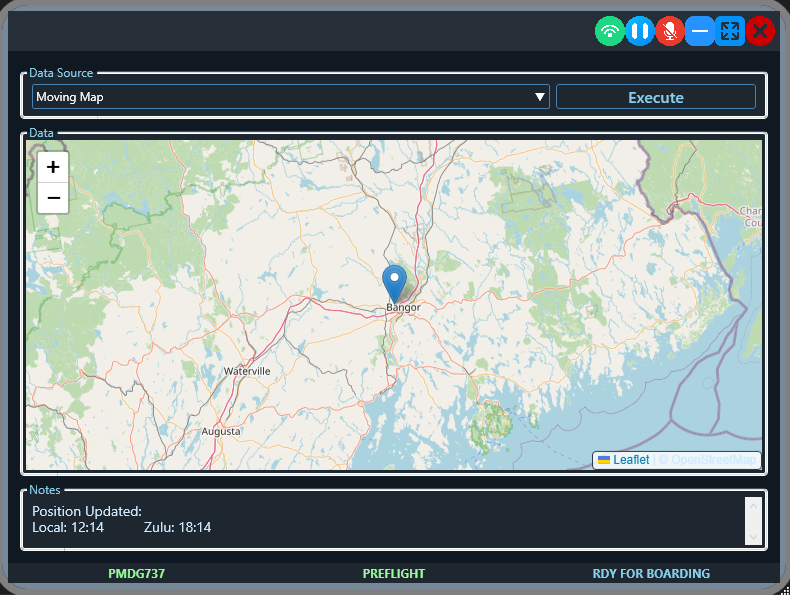
Task: Click the green Wi-Fi connection icon
Action: [x=610, y=31]
